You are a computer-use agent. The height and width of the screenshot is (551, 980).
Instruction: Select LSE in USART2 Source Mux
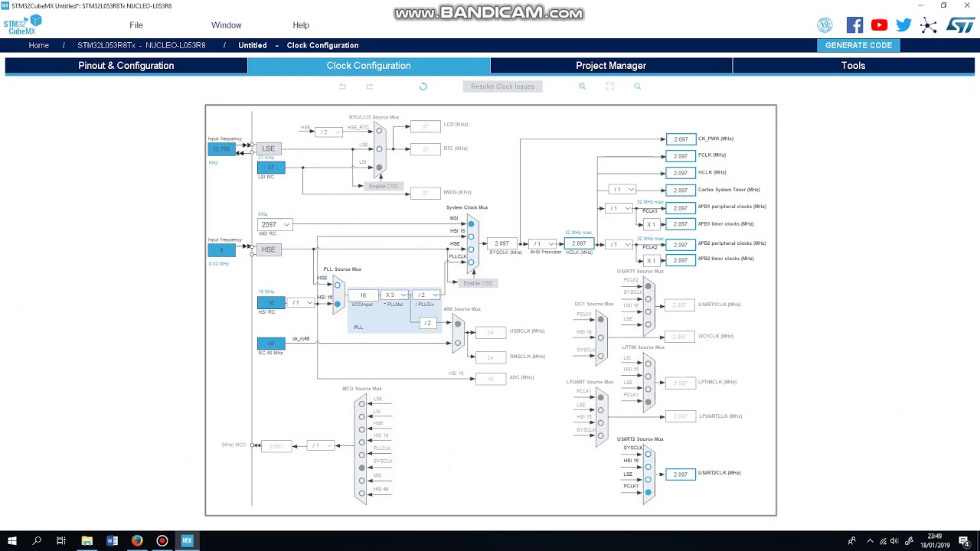648,480
